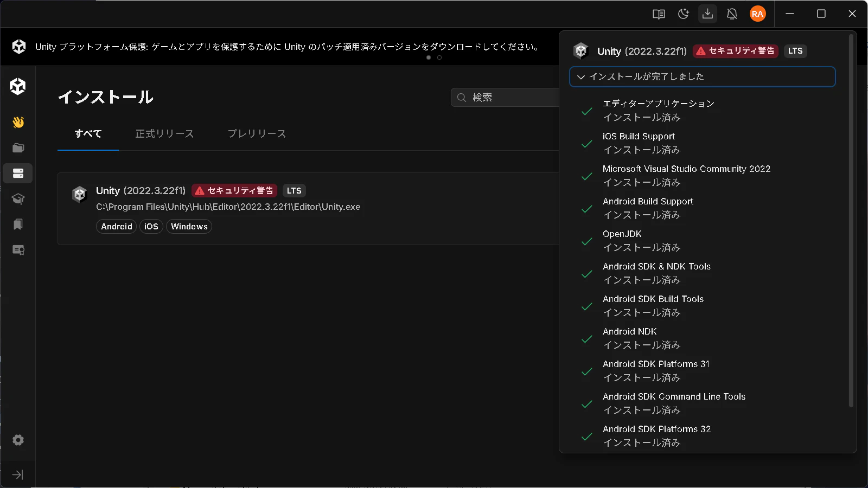Viewport: 868px width, 488px height.
Task: Click the checkmark beside Android Build Support
Action: 587,209
